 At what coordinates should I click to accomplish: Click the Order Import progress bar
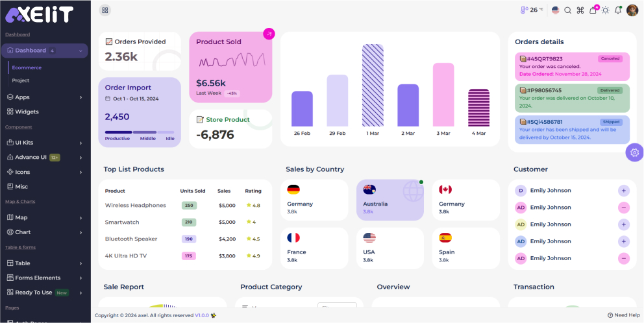pos(140,132)
